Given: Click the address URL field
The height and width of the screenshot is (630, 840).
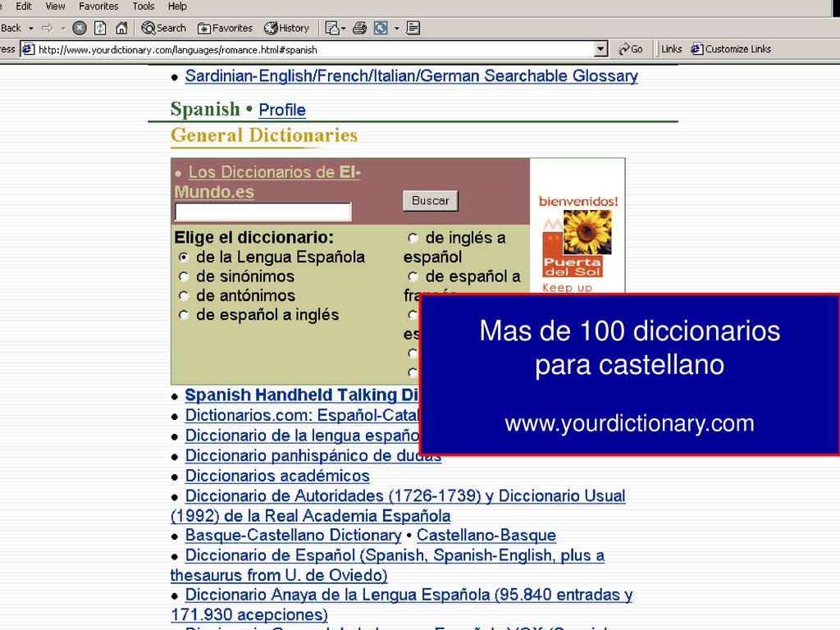Looking at the screenshot, I should point(315,49).
